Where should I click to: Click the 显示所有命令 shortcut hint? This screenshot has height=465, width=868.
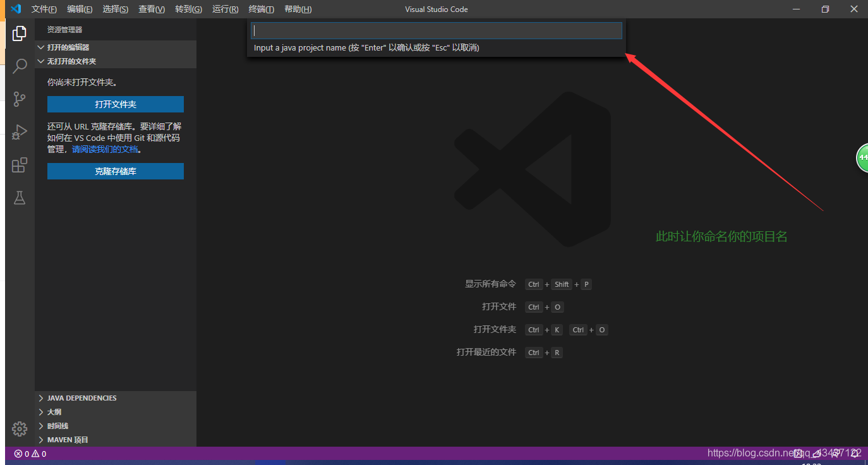(x=490, y=284)
